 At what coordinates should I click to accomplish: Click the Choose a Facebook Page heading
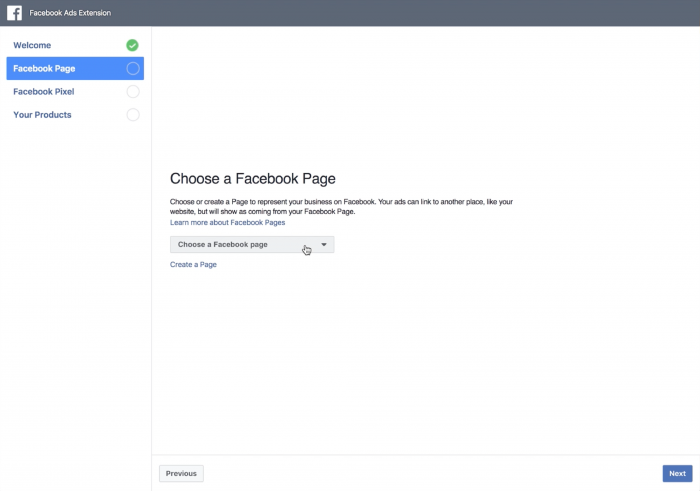click(x=253, y=179)
